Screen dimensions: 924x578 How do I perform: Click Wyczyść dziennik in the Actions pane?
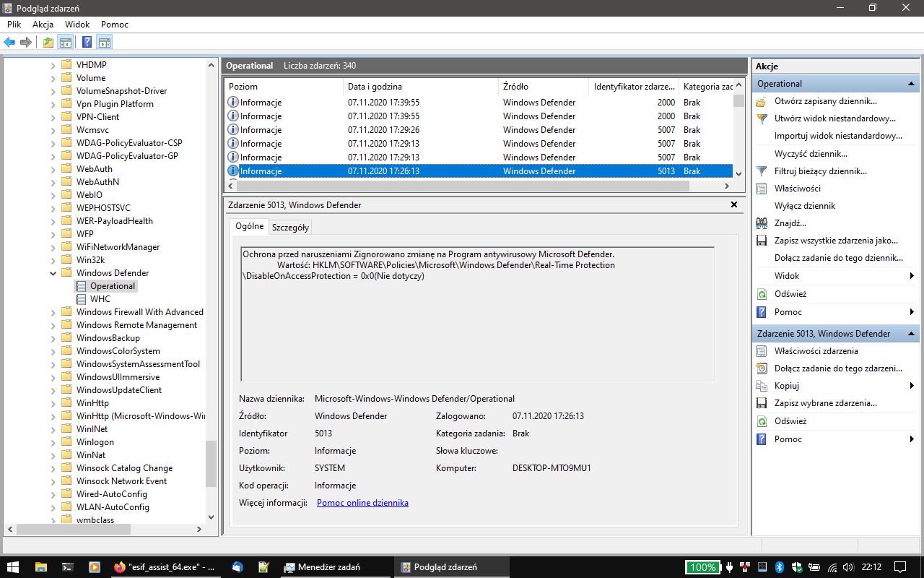tap(811, 154)
